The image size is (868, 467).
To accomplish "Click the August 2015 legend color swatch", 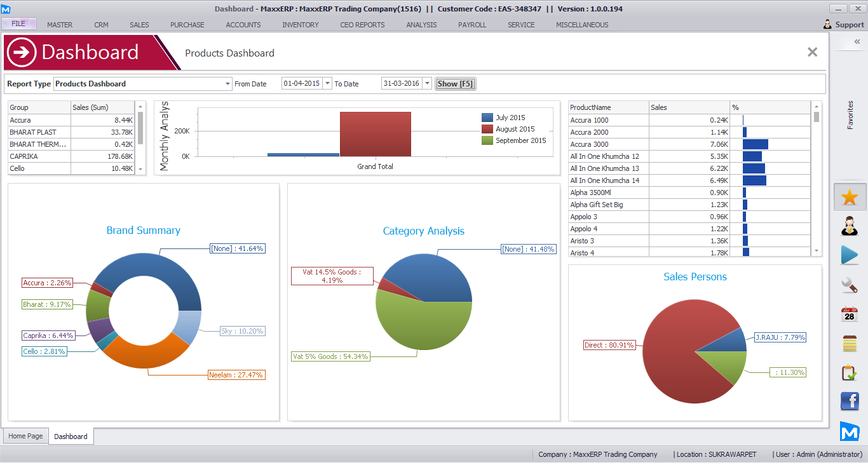I will 487,129.
